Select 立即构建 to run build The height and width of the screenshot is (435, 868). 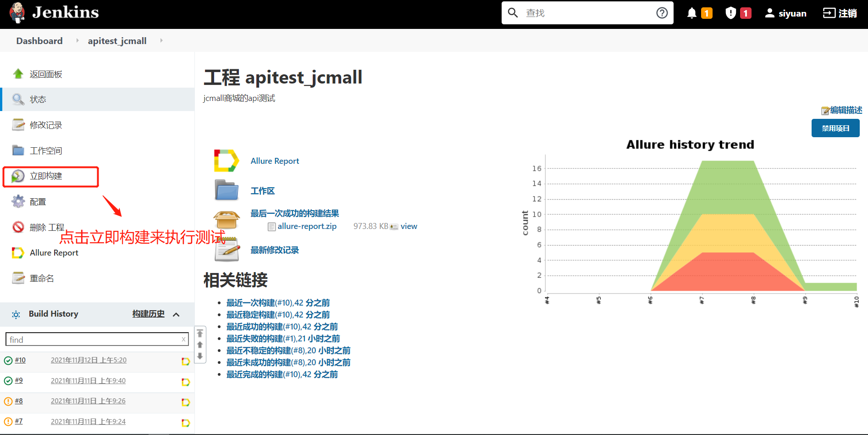pos(46,176)
